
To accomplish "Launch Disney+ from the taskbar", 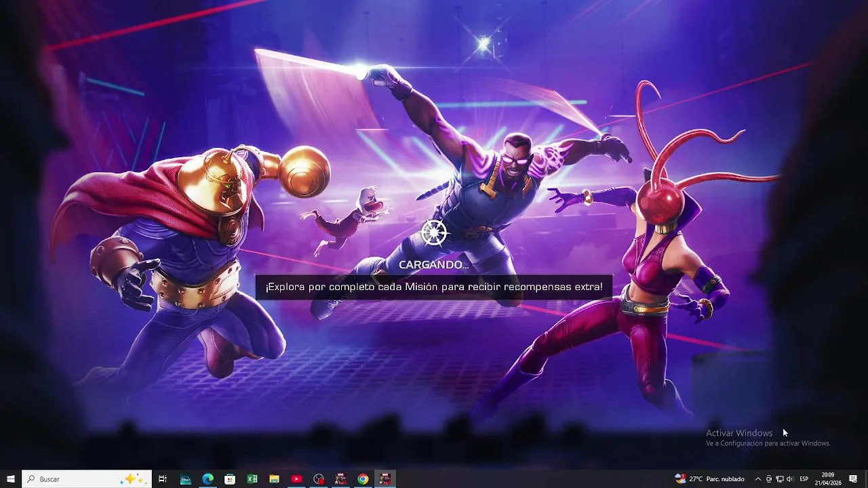I will point(185,479).
